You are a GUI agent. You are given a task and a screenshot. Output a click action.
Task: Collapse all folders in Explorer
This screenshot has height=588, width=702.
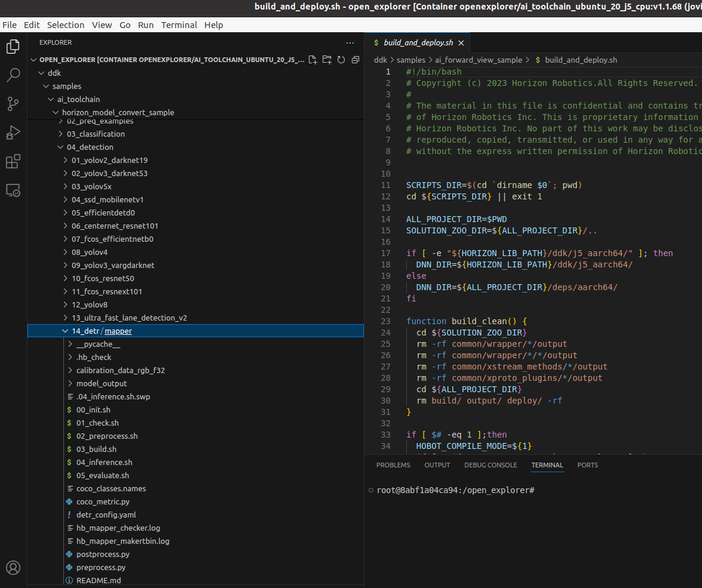(355, 60)
